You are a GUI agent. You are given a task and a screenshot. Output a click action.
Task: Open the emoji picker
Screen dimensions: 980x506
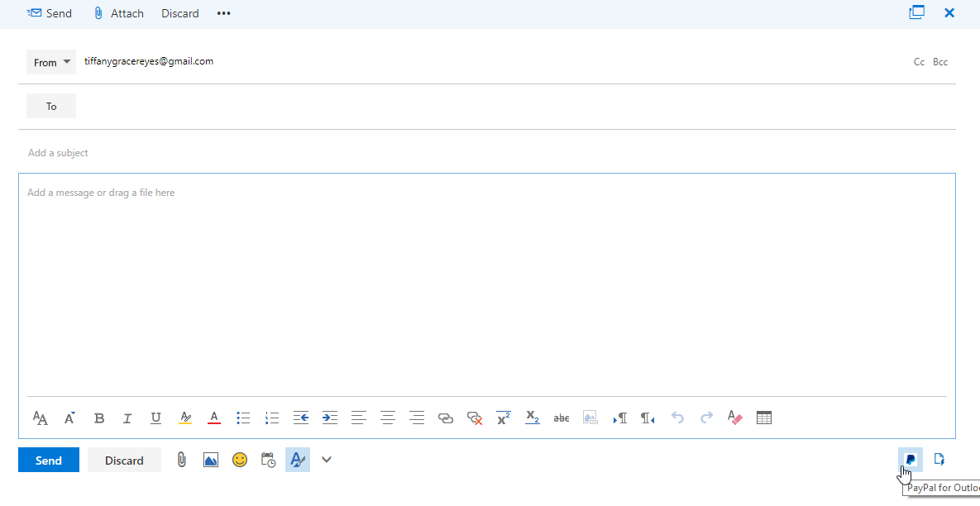click(240, 460)
